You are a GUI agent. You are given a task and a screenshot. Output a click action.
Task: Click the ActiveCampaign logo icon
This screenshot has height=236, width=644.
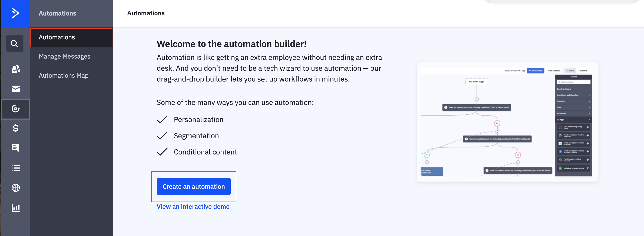click(15, 13)
